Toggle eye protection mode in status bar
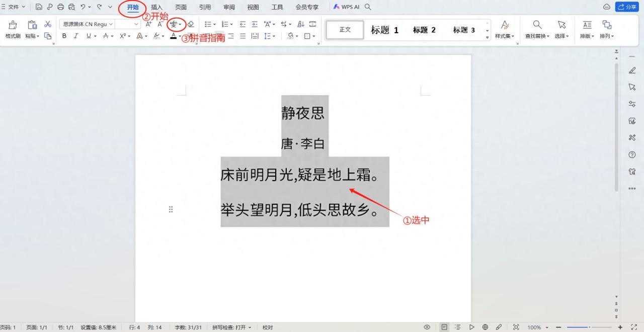The height and width of the screenshot is (332, 644). coord(427,327)
